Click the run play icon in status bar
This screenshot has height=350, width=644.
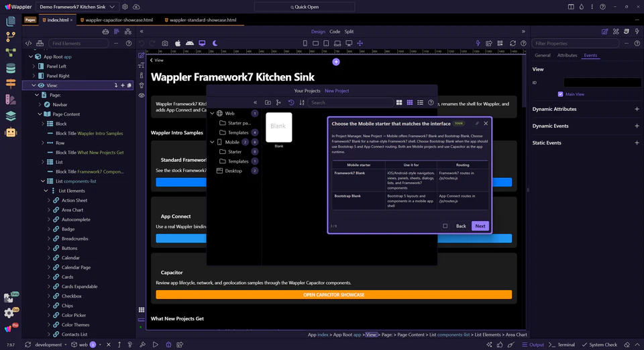click(x=155, y=345)
